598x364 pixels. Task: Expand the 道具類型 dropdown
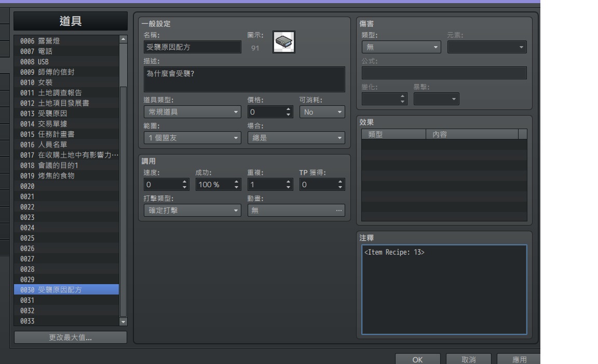(x=192, y=112)
